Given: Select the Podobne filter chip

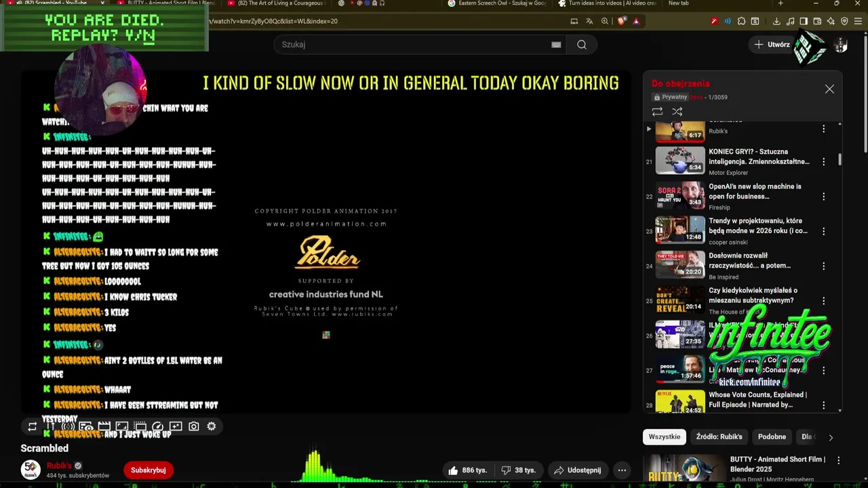Looking at the screenshot, I should (772, 437).
